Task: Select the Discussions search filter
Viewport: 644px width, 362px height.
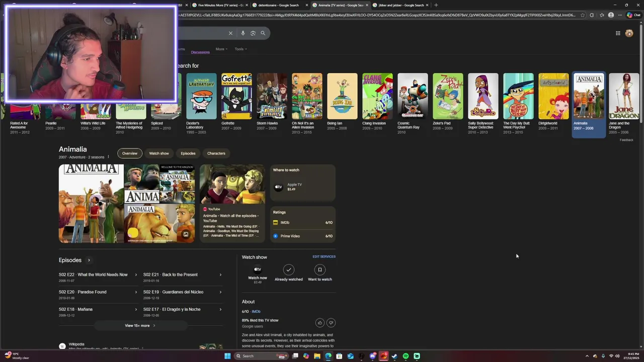Action: [200, 52]
